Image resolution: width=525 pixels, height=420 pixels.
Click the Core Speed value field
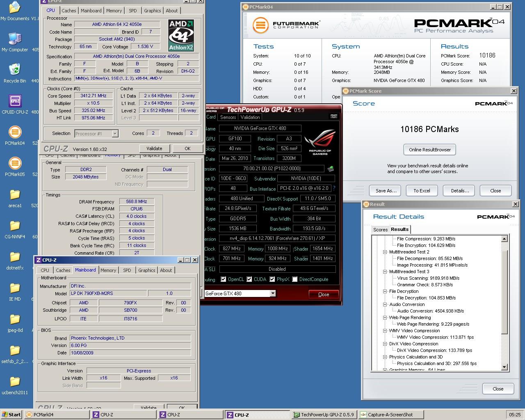94,96
